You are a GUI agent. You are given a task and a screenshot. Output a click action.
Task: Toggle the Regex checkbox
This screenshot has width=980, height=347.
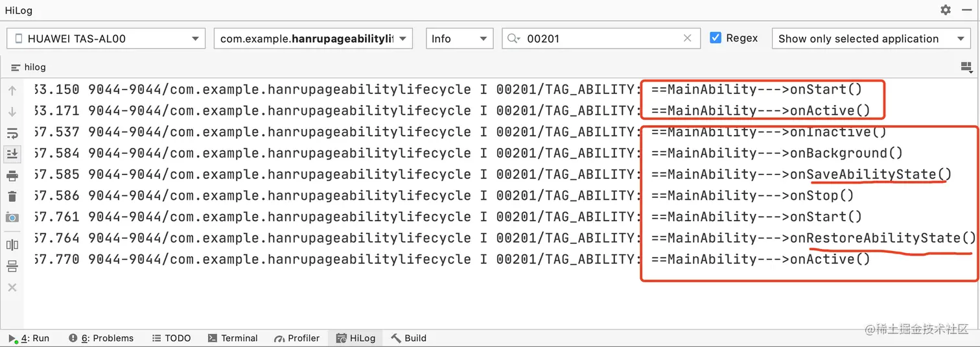716,38
